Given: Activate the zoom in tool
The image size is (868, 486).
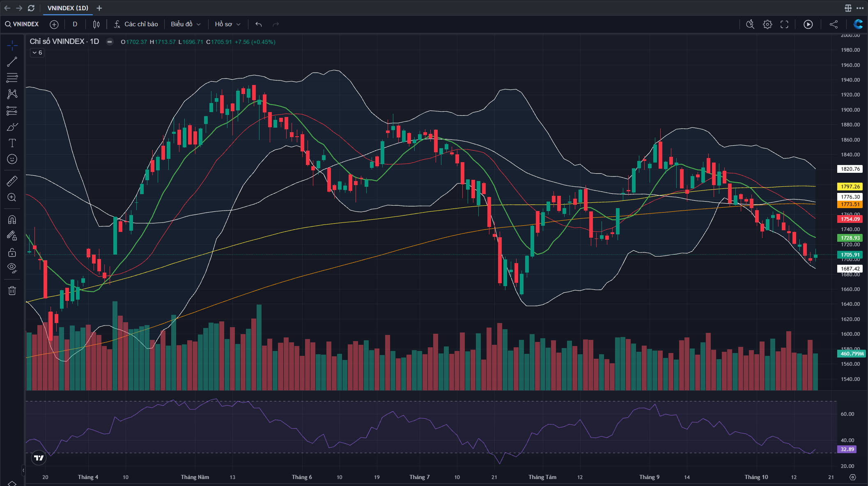Looking at the screenshot, I should pos(12,197).
